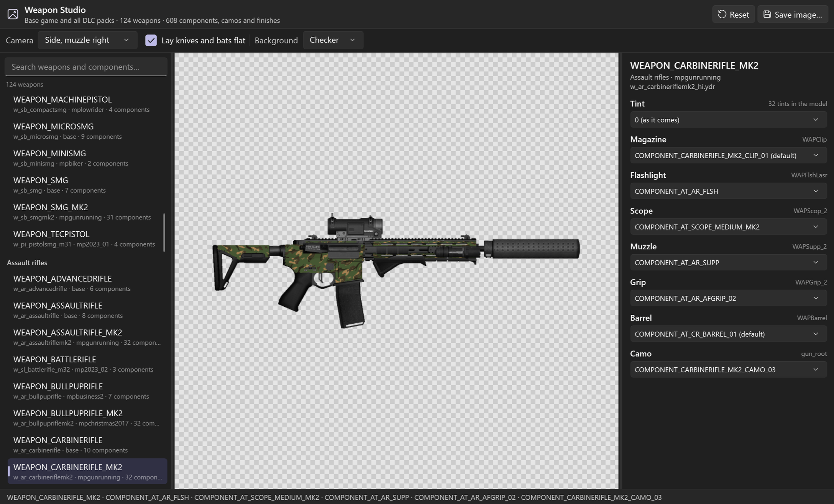Select WEAPON_ASSAULTRIFLE with 8 components
This screenshot has height=504, width=834.
point(87,310)
